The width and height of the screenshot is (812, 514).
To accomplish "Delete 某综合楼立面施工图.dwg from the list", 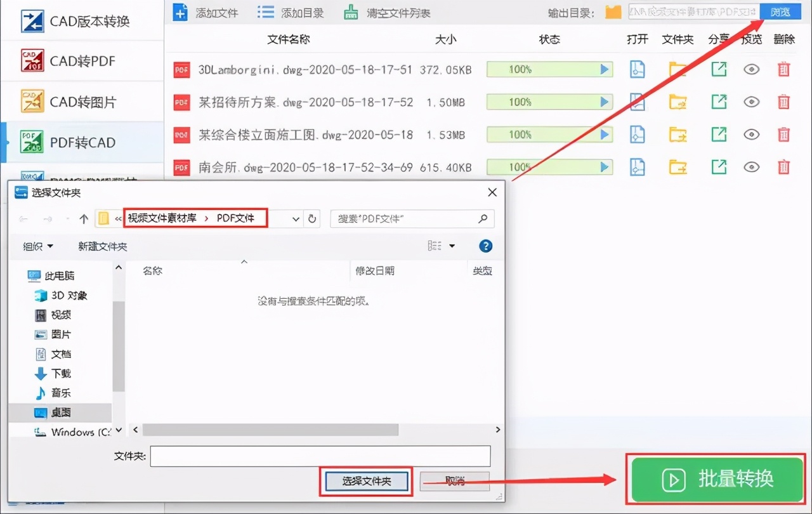I will (x=784, y=135).
